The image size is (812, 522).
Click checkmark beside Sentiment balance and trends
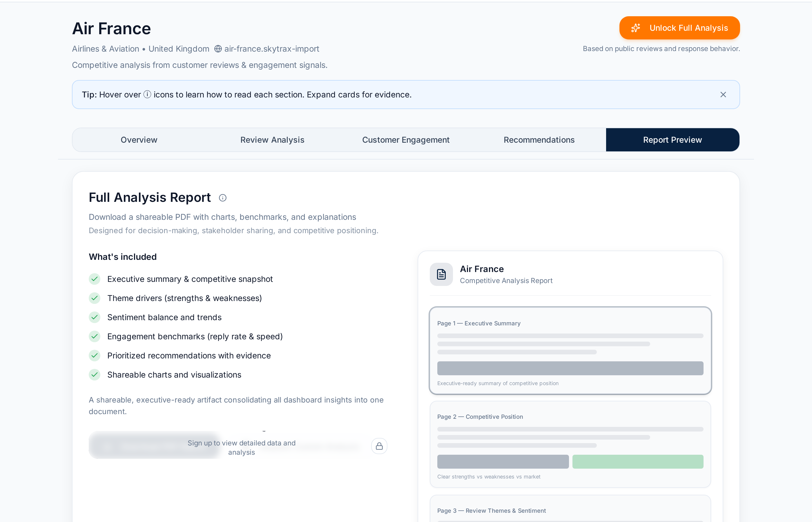pos(95,317)
